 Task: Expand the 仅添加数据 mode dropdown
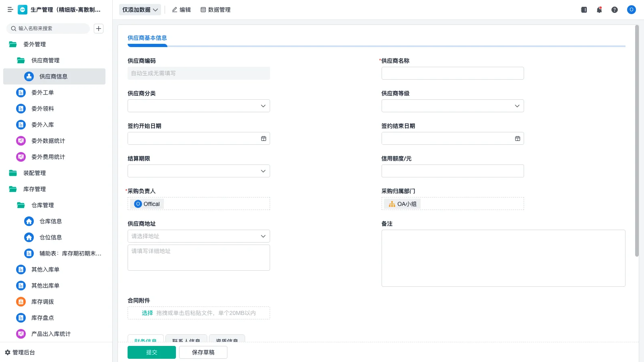pyautogui.click(x=139, y=9)
